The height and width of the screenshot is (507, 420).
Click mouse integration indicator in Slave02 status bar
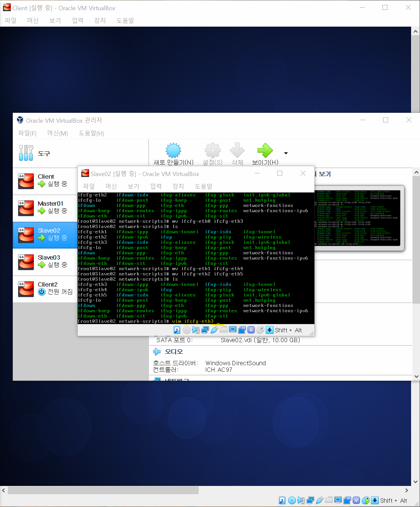(260, 330)
